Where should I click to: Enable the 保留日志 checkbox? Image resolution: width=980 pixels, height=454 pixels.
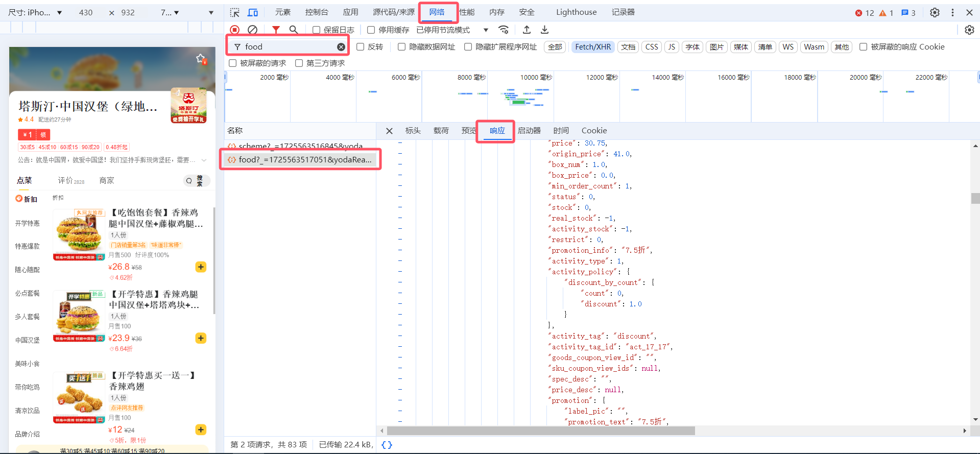coord(317,30)
